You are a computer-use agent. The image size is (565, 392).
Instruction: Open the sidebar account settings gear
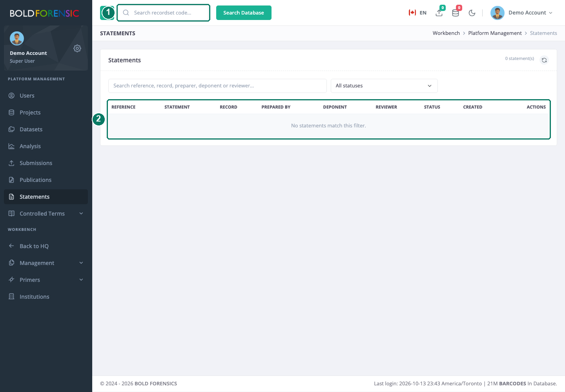pos(77,48)
